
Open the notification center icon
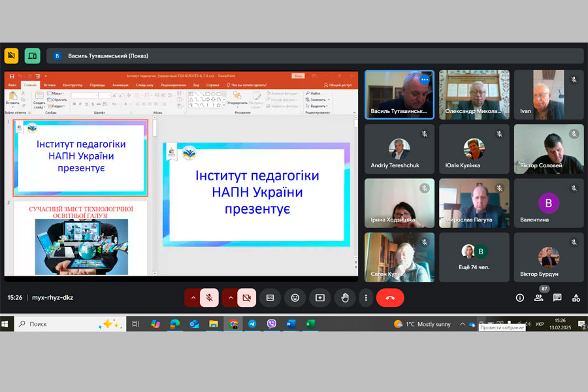[x=581, y=324]
